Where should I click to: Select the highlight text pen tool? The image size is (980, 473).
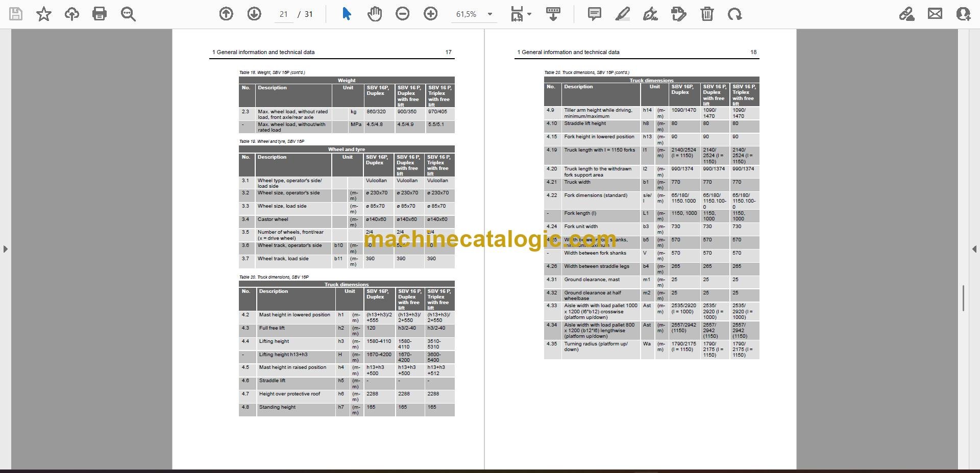tap(623, 14)
